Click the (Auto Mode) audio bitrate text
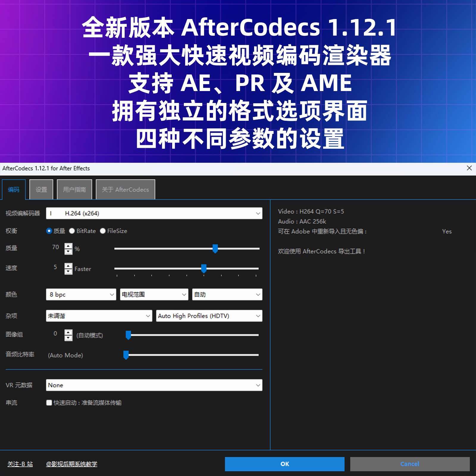This screenshot has height=476, width=476. pos(65,355)
